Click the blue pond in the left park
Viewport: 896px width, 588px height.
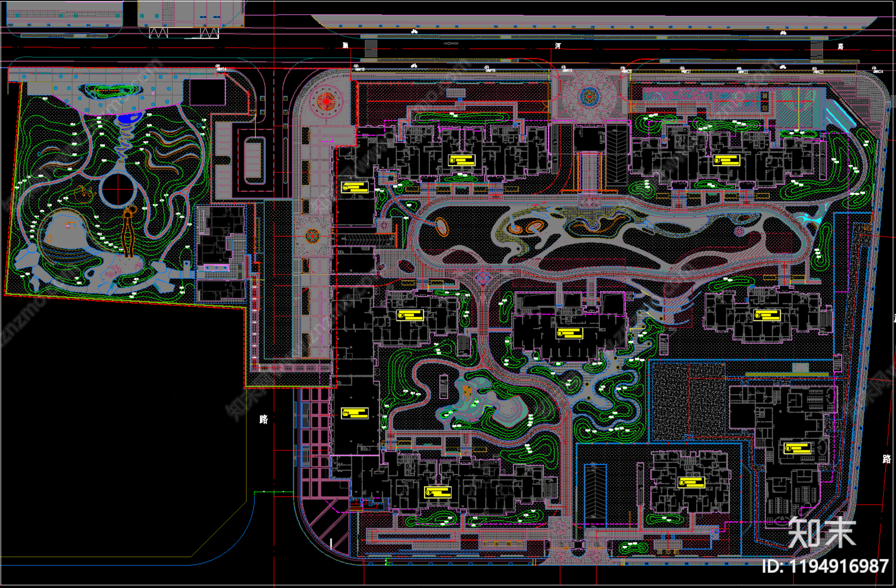129,119
